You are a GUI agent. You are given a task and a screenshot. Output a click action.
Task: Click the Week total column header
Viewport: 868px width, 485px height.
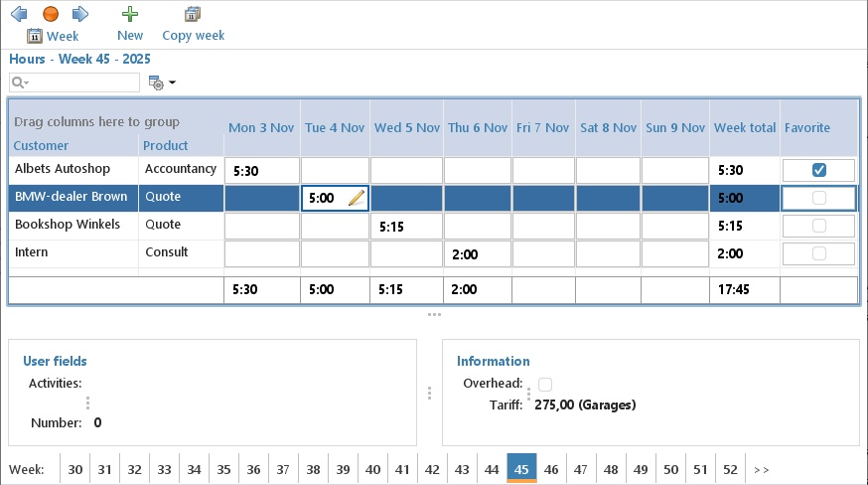pos(744,127)
